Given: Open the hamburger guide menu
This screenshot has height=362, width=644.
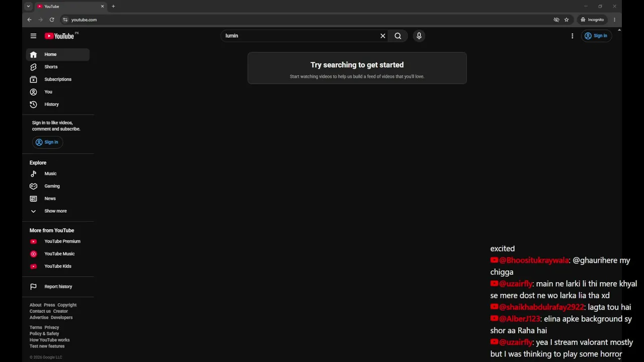Looking at the screenshot, I should pyautogui.click(x=33, y=36).
